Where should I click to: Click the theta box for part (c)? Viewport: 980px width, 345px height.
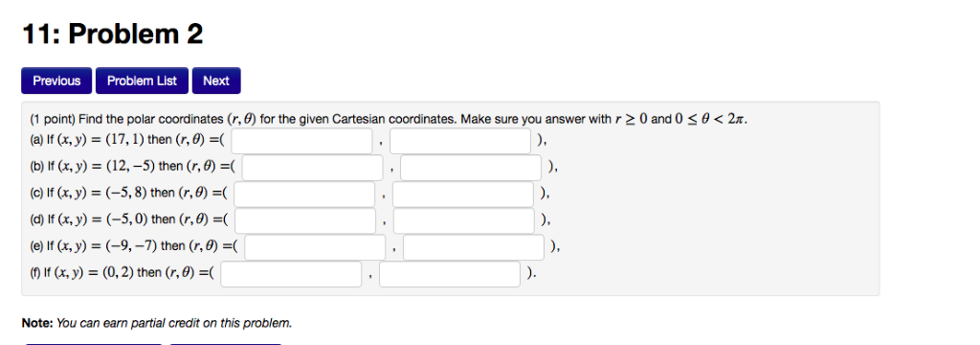click(x=464, y=195)
